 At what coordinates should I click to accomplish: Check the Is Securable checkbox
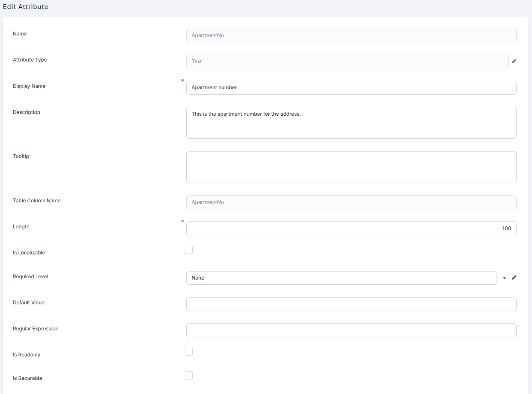pos(188,376)
